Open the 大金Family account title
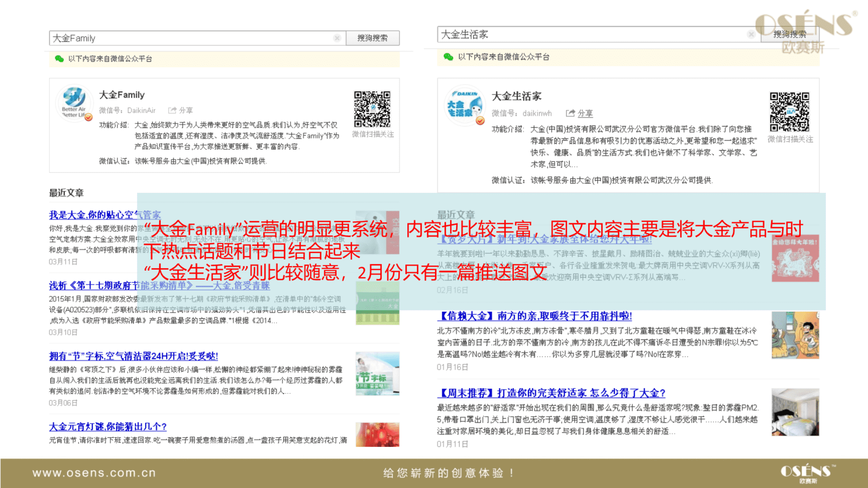Viewport: 868px width, 488px height. (122, 95)
